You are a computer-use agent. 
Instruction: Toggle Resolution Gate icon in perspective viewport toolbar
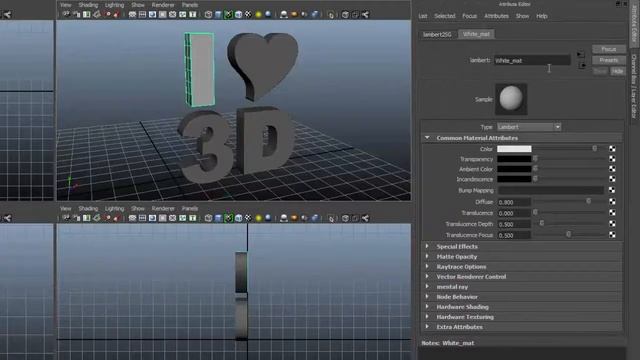(152, 15)
